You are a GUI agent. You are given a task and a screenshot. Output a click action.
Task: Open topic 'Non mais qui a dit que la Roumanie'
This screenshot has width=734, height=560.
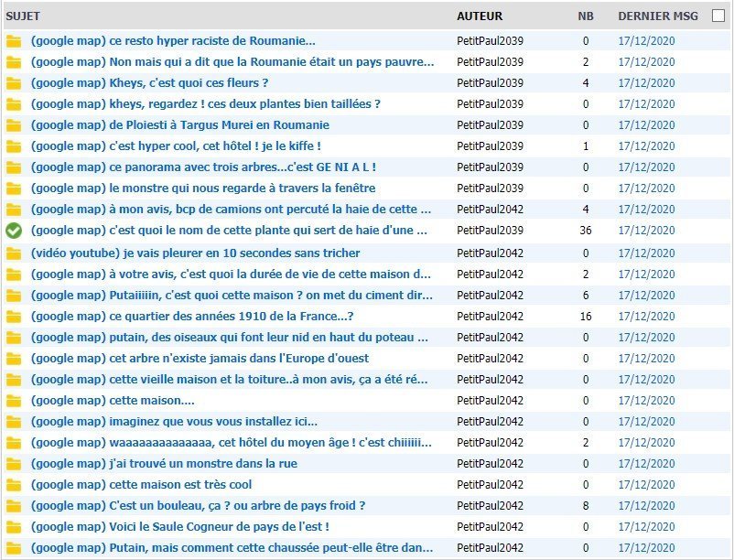(232, 61)
